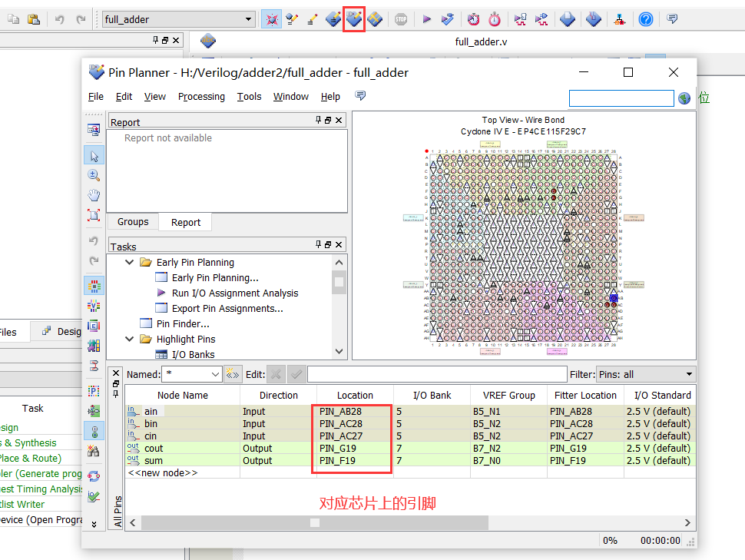
Task: Click Export Pin Assignments... task
Action: click(x=227, y=309)
